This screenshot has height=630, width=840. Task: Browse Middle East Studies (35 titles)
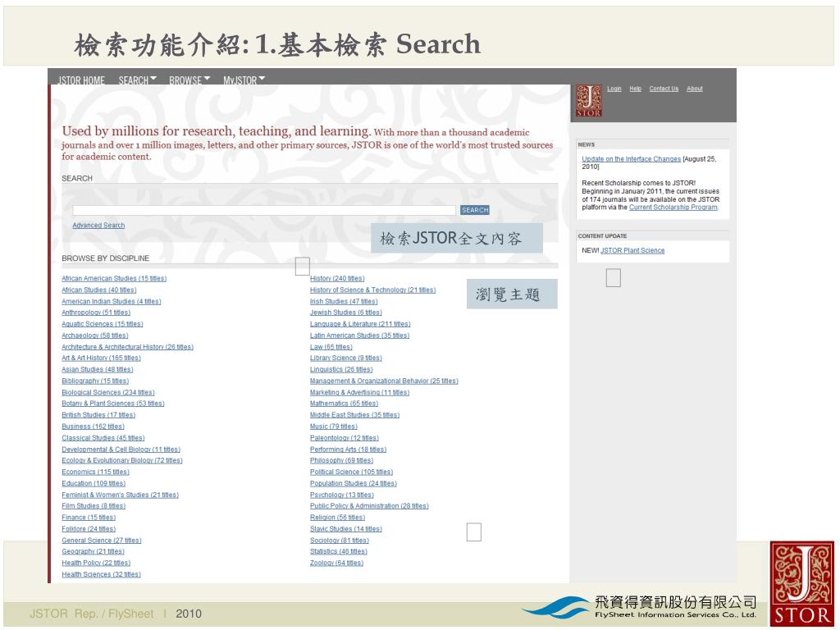(354, 415)
